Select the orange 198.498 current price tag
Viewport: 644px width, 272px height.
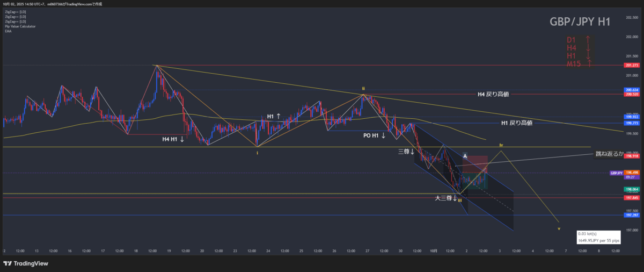coord(631,173)
